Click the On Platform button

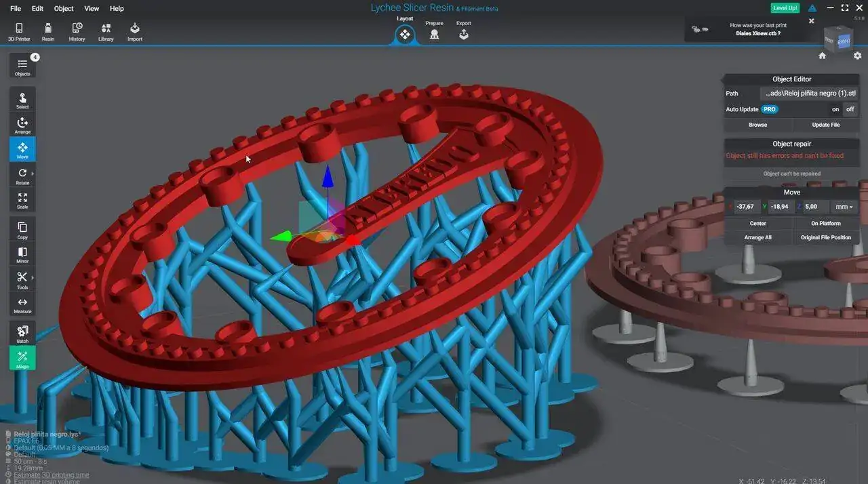pos(825,223)
